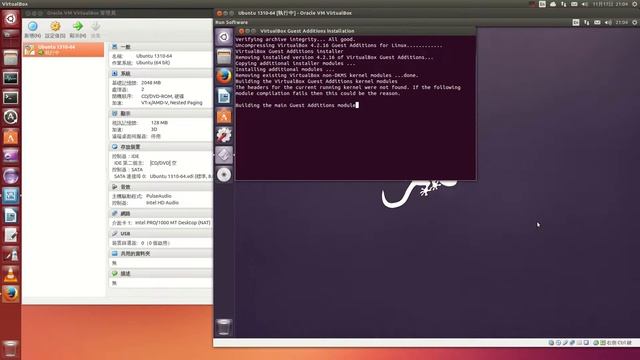Viewport: 640px width, 360px height.
Task: Open the host panel session gear menu
Action: pos(635,4)
